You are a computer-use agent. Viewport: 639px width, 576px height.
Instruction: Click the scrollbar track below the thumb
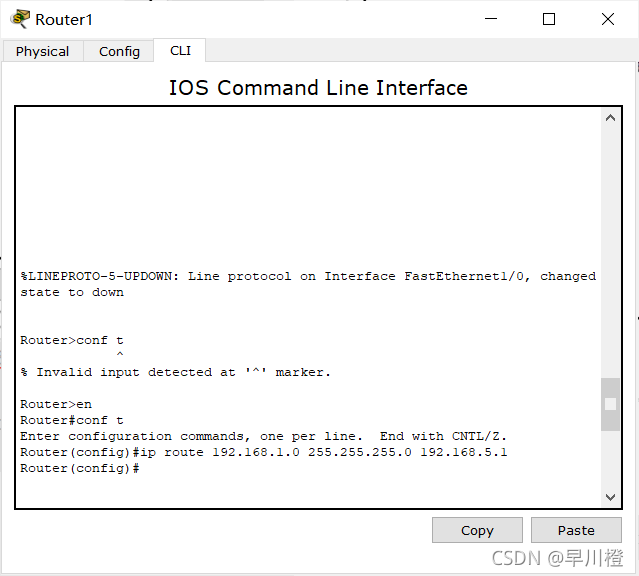point(610,458)
